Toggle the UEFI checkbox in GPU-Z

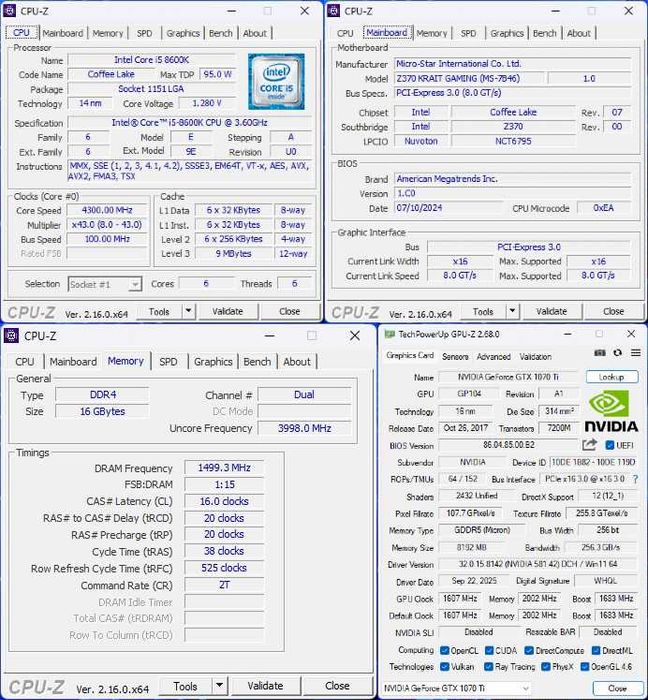point(610,445)
